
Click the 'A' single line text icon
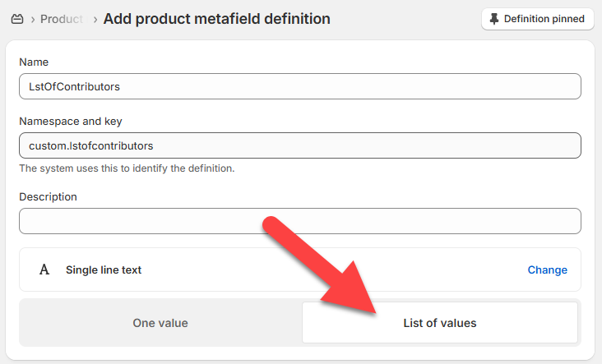(44, 270)
